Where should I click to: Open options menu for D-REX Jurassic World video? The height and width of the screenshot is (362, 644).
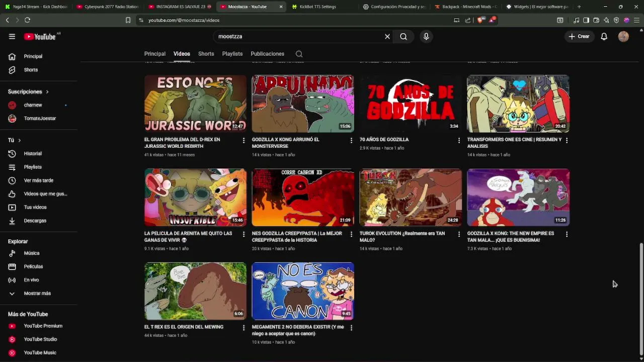[x=244, y=140]
